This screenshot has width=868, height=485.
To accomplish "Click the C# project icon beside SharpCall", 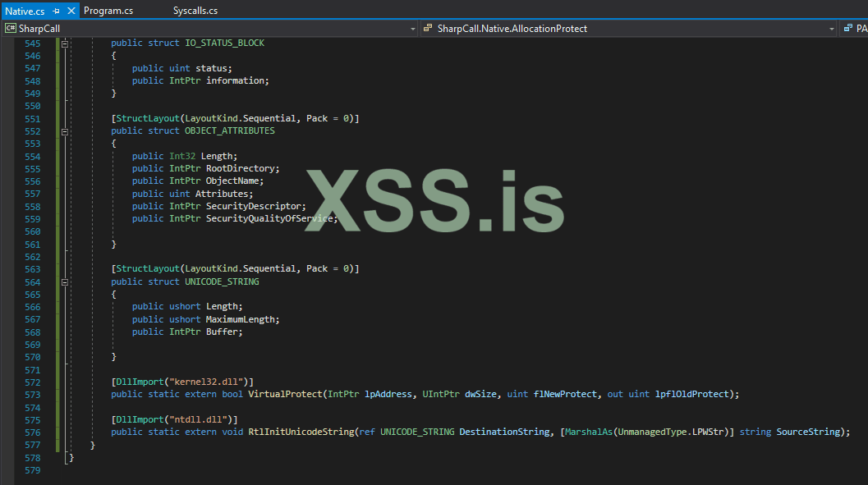I will [x=10, y=28].
